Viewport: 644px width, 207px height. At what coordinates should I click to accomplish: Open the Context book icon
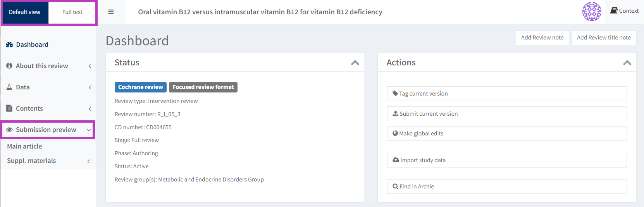point(614,11)
